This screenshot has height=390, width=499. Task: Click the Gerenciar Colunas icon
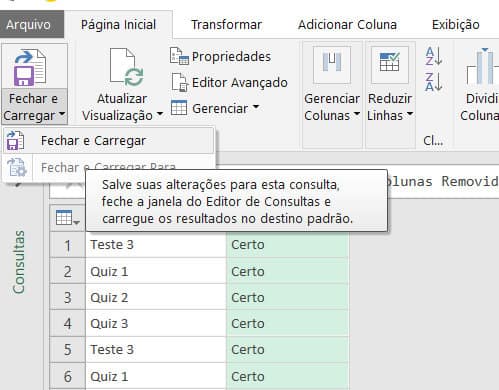tap(332, 65)
